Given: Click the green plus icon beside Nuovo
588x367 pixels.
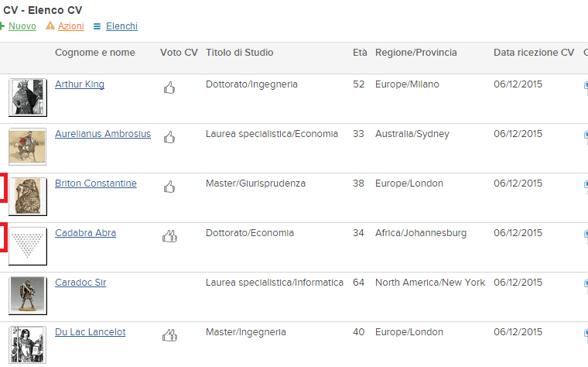Looking at the screenshot, I should 2,26.
